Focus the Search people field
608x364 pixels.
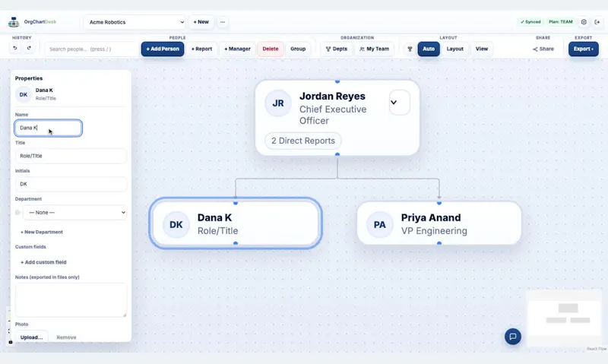(91, 49)
